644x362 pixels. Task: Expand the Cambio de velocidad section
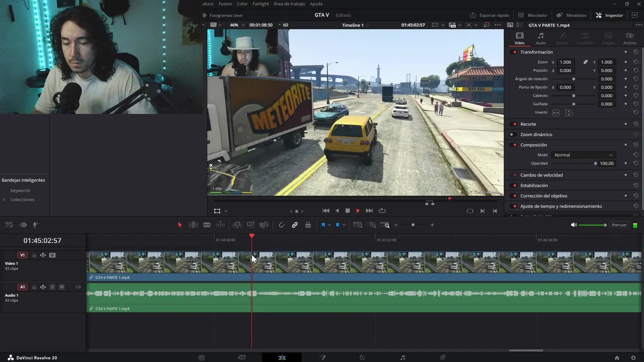pyautogui.click(x=541, y=175)
